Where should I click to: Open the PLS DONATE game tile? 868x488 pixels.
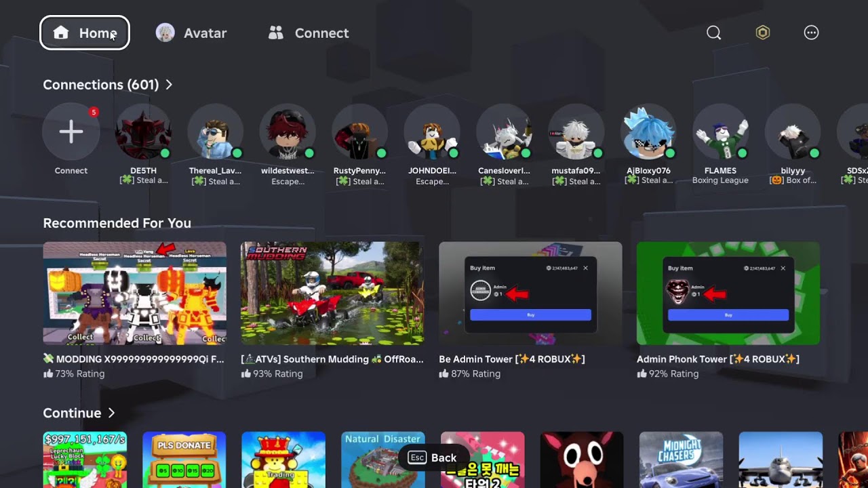(184, 460)
